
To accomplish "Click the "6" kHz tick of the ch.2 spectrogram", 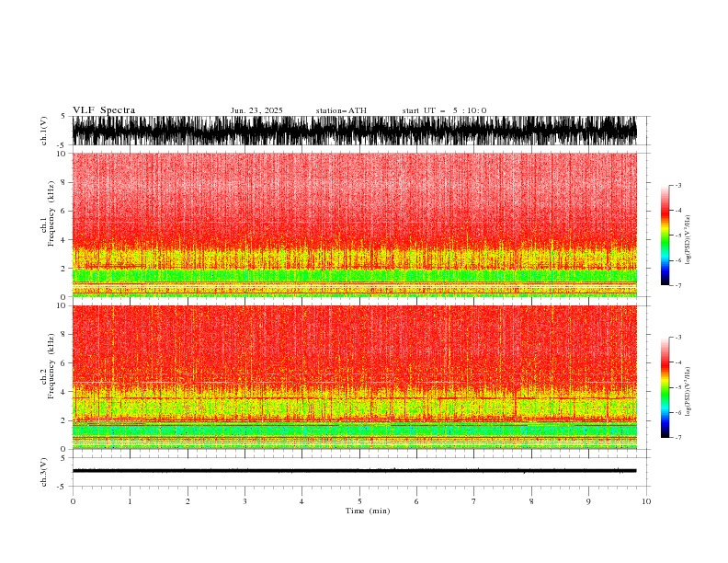I will pyautogui.click(x=63, y=363).
